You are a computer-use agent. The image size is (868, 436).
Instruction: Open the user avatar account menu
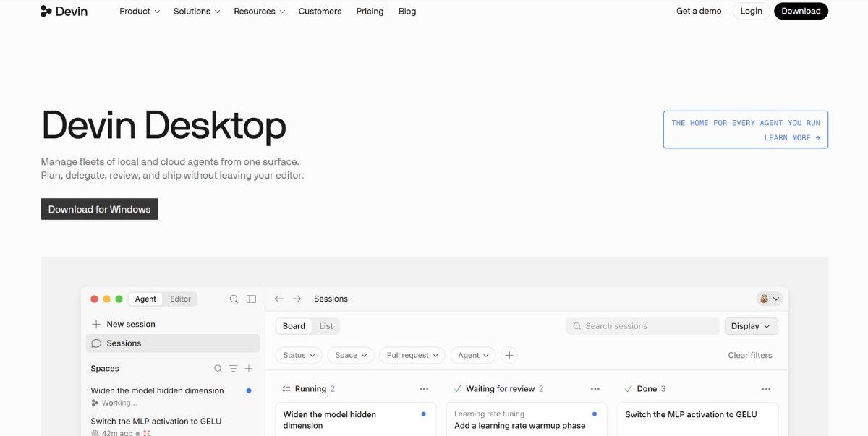click(x=770, y=299)
